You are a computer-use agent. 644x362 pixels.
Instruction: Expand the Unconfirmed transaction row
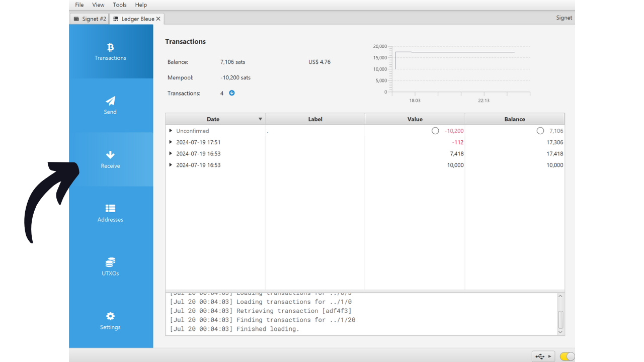tap(171, 131)
